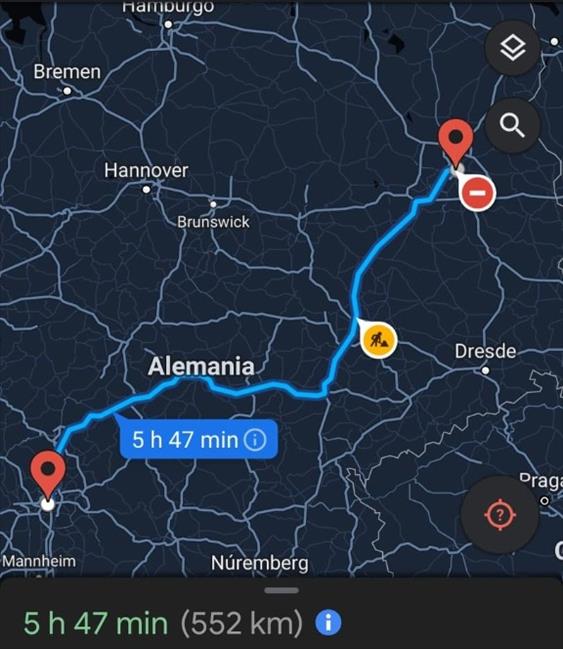Tap the red road closure icon
Viewport: 563px width, 649px height.
click(477, 193)
